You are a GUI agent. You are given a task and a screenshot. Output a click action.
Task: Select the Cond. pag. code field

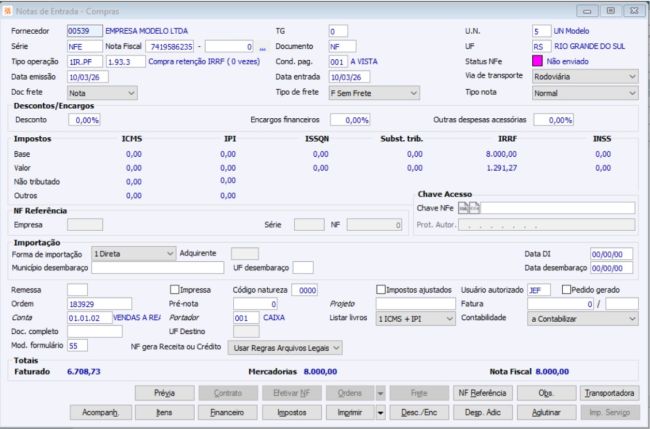click(x=338, y=62)
